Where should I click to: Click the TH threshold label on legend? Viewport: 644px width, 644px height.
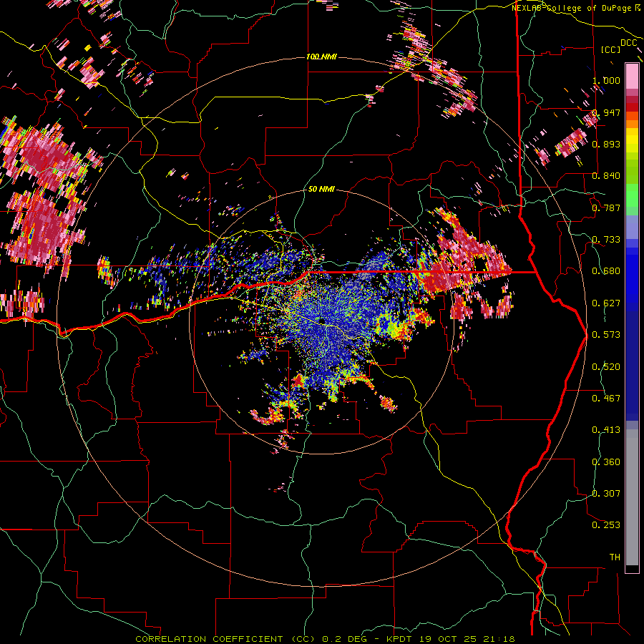point(615,557)
